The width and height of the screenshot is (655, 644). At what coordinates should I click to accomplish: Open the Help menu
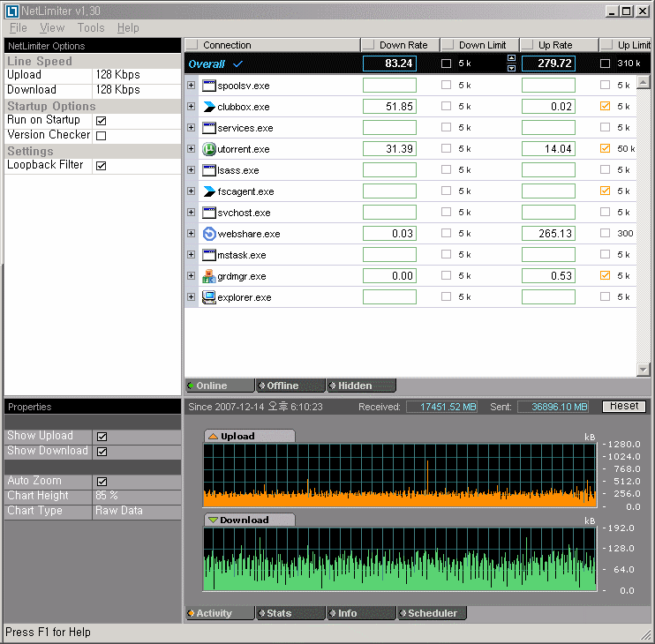coord(128,28)
